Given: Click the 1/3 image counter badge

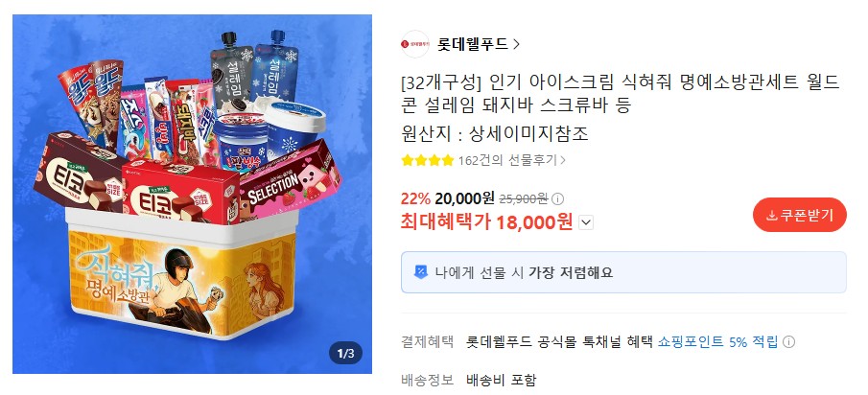Looking at the screenshot, I should pos(345,353).
